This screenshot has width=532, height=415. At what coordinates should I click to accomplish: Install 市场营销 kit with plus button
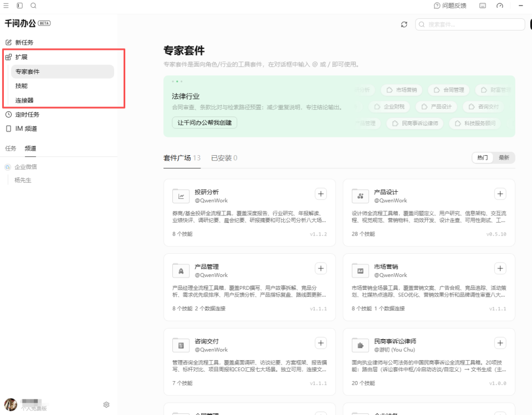coord(500,268)
